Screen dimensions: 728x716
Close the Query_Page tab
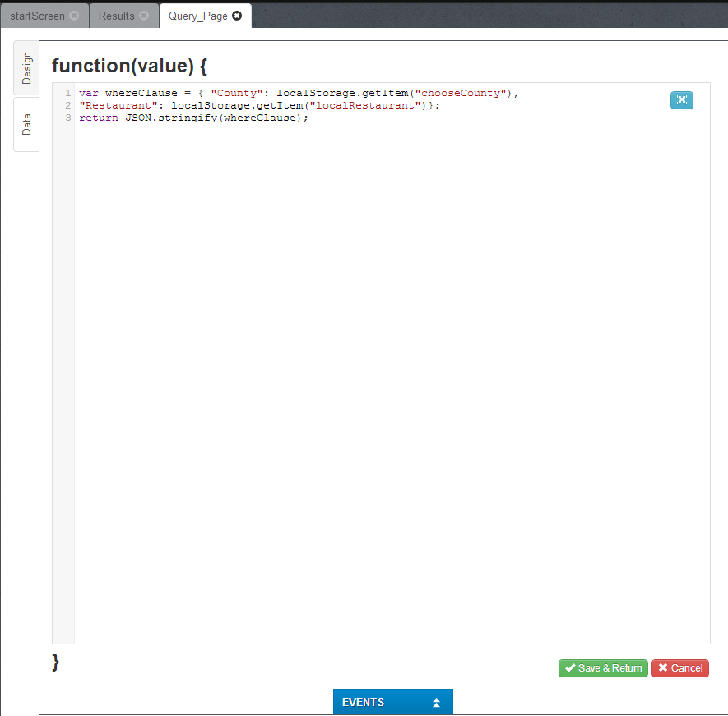click(237, 16)
